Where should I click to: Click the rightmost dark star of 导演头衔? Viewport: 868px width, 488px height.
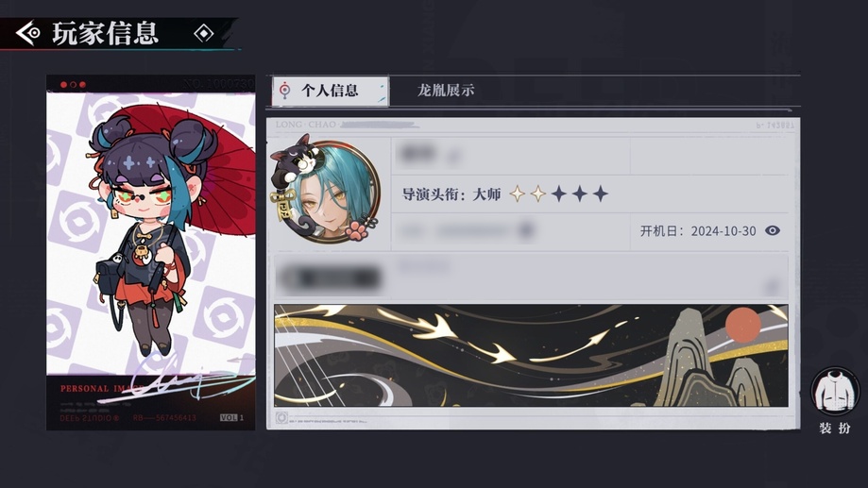tap(600, 194)
